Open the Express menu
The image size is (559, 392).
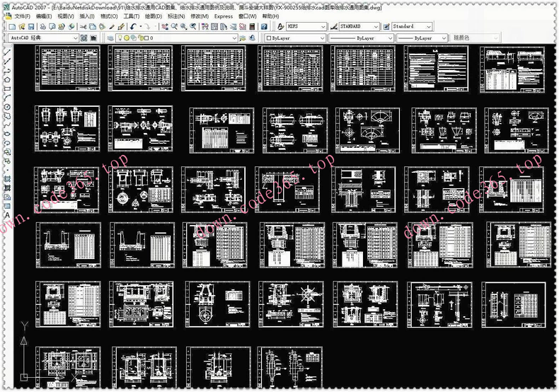tap(223, 16)
